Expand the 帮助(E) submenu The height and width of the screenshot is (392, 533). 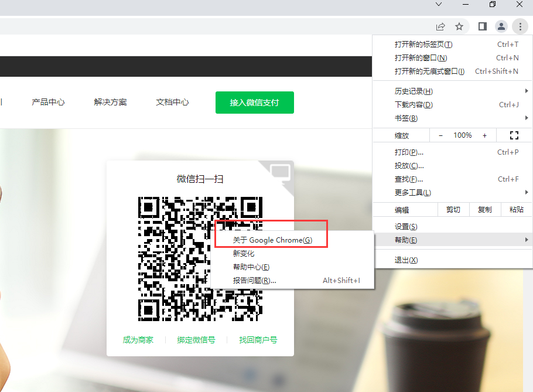pyautogui.click(x=452, y=240)
